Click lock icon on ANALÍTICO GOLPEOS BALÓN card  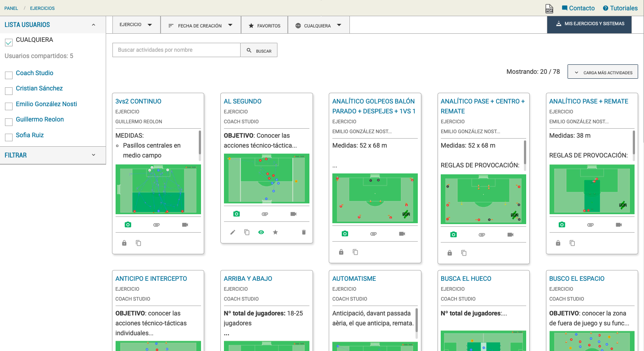coord(341,252)
